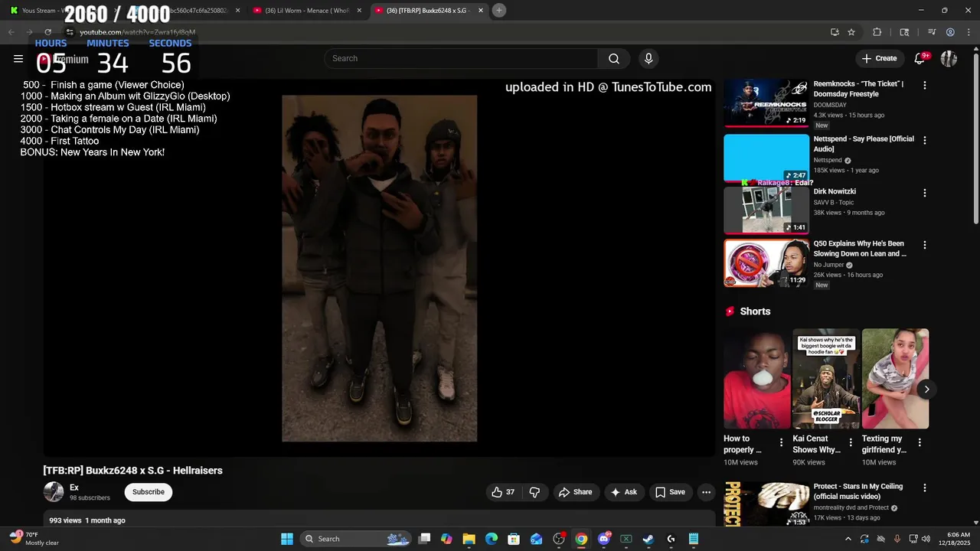Open options for Nettspend Say Please video
This screenshot has height=551, width=980.
point(924,141)
